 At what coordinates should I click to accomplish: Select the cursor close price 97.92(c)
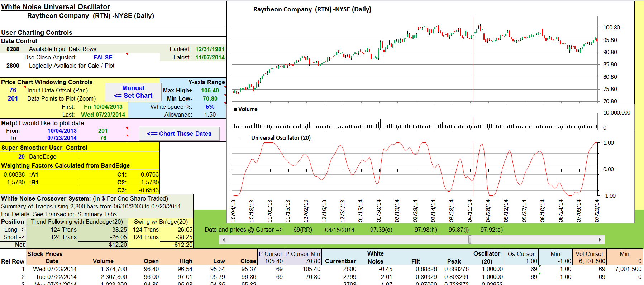pyautogui.click(x=491, y=230)
